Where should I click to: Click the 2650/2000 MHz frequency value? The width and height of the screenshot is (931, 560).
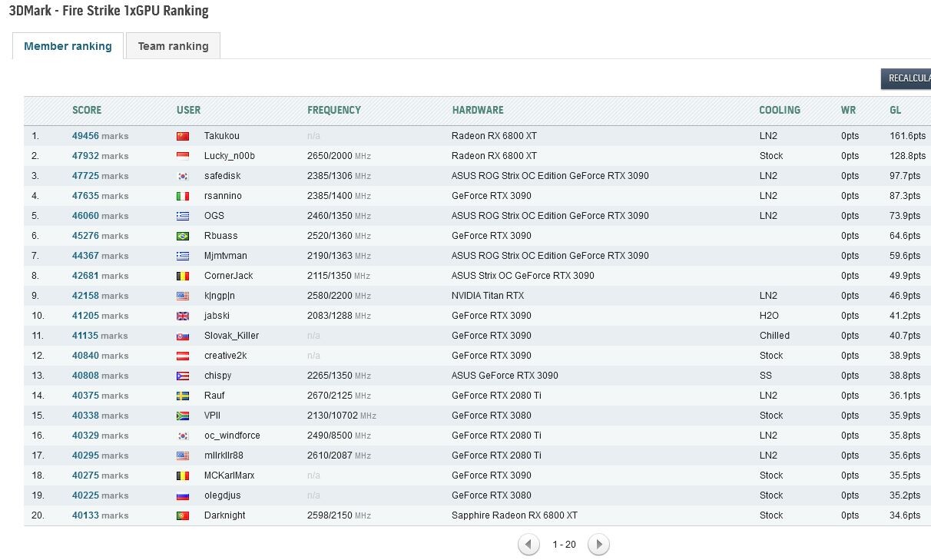coord(339,156)
